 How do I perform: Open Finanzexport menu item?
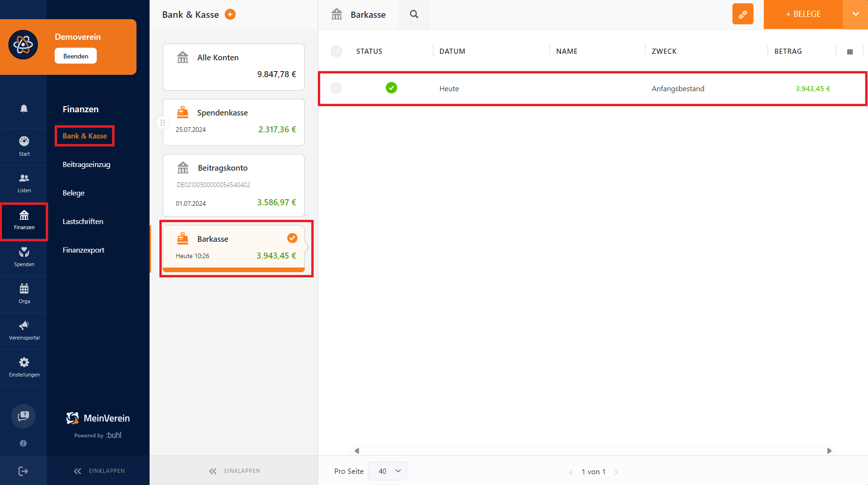(84, 250)
